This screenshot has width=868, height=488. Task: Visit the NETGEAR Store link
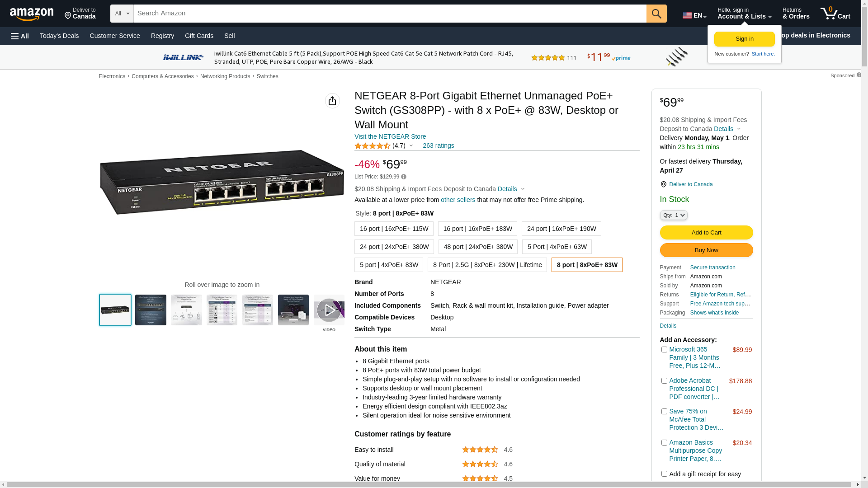point(390,136)
